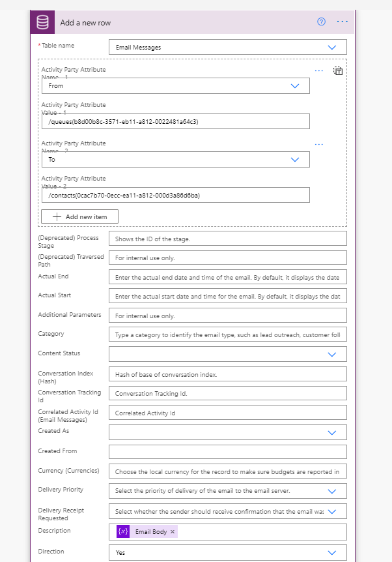
Task: Click the switch to array input icon
Action: tap(338, 71)
